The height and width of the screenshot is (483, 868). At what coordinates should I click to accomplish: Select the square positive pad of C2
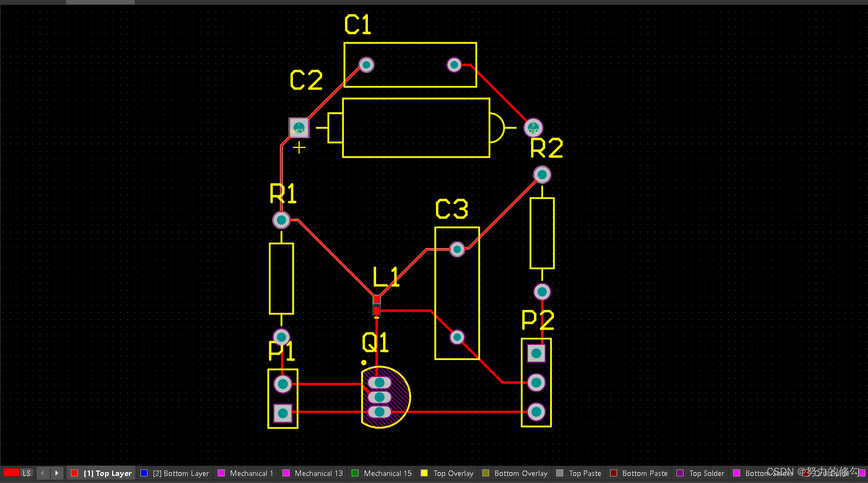point(299,128)
